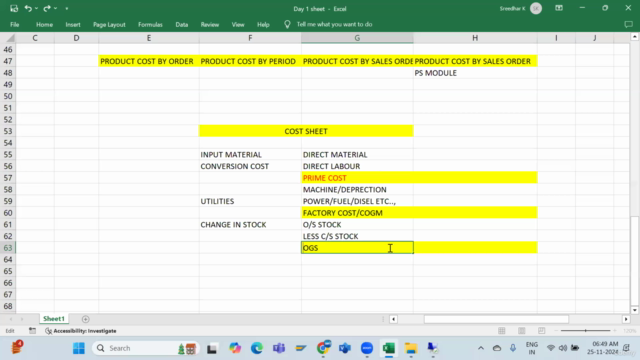Switch to Normal view icon
The image size is (640, 360).
(502, 331)
